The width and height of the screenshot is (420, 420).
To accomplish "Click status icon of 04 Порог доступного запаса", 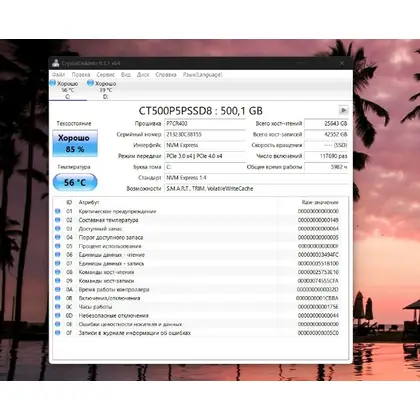I will (58, 237).
